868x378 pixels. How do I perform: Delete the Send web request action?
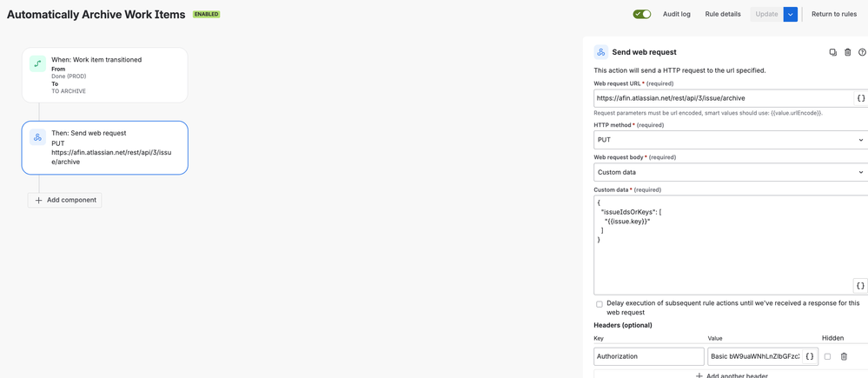pos(847,52)
